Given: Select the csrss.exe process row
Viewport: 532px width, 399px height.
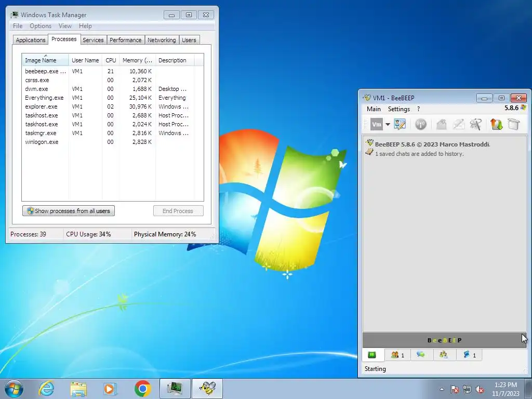Looking at the screenshot, I should 108,80.
